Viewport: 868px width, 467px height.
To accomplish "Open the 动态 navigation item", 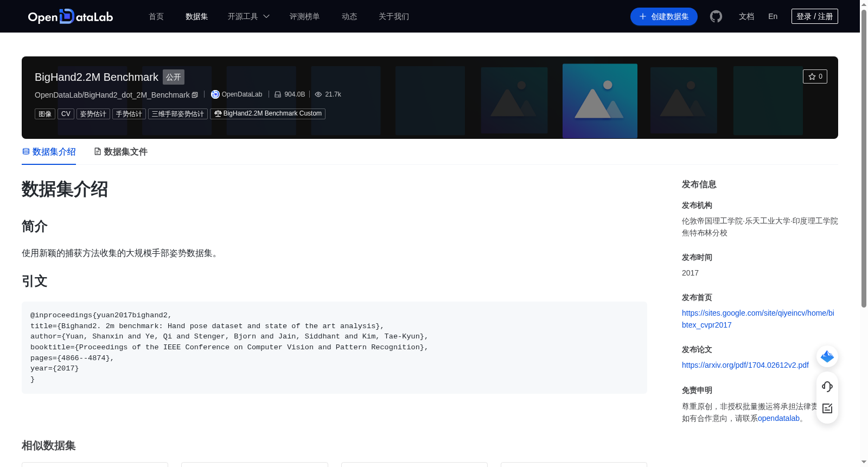I will point(349,17).
